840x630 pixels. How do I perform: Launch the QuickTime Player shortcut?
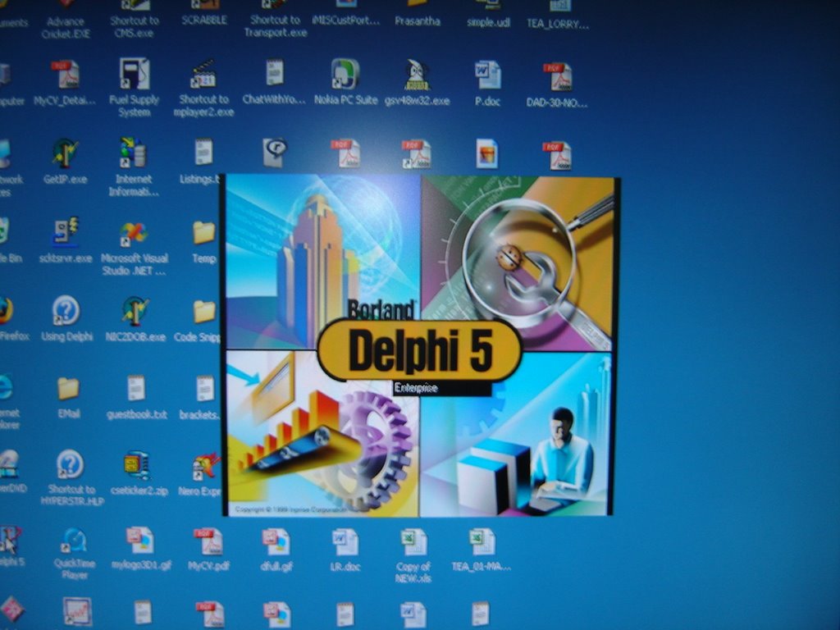click(x=74, y=541)
